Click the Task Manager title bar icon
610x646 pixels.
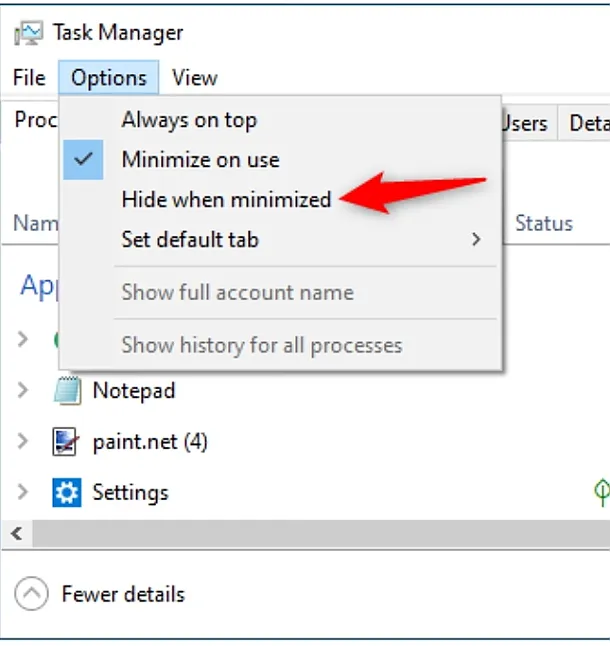click(28, 32)
